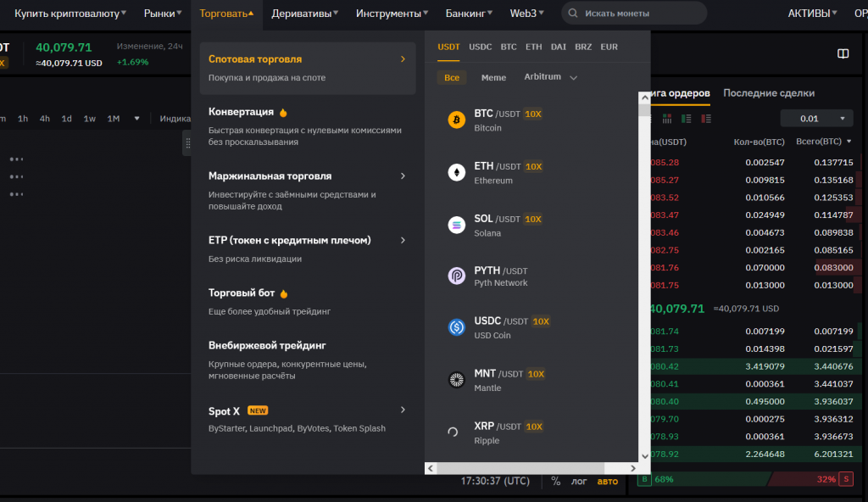Viewport: 868px width, 502px height.
Task: Select the Meme filter button
Action: click(x=493, y=78)
